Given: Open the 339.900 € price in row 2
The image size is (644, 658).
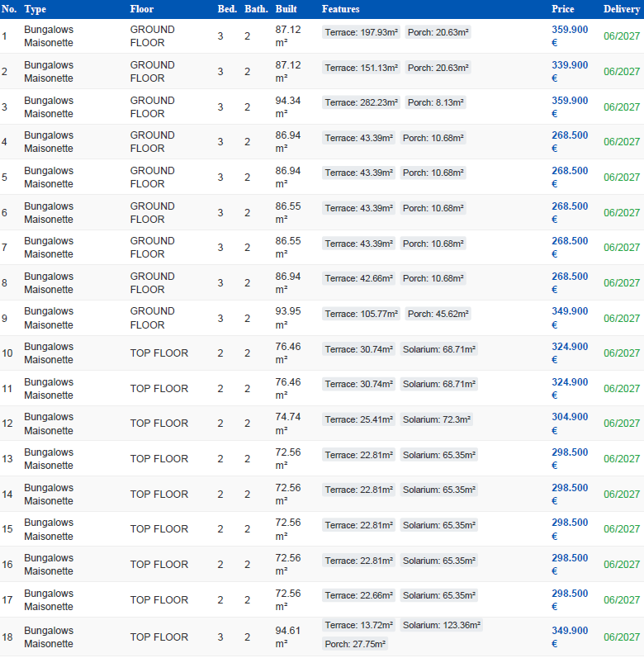Looking at the screenshot, I should [570, 71].
